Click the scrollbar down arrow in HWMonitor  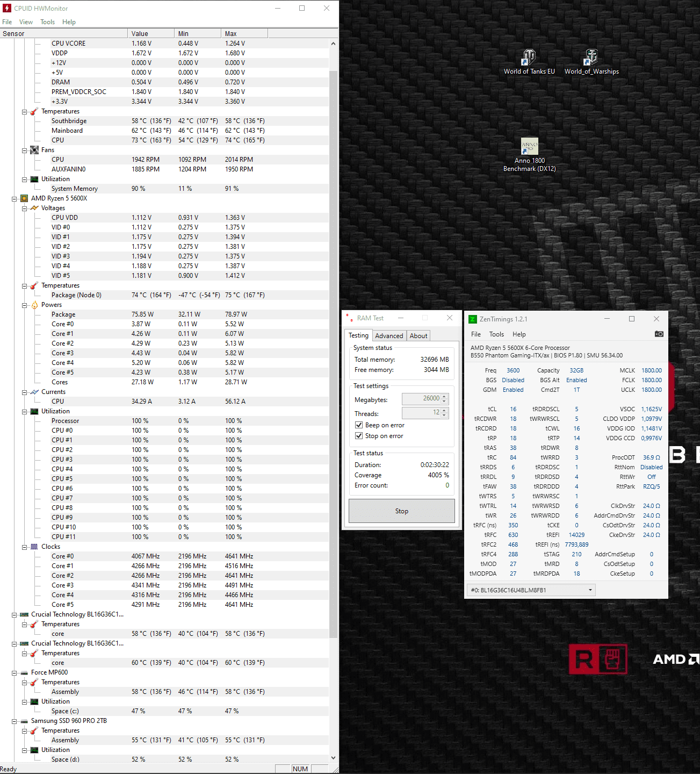[333, 757]
